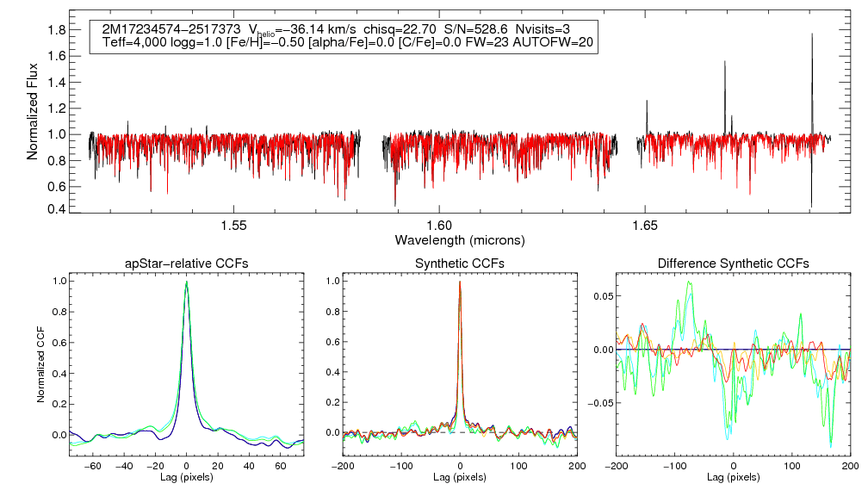Click the tallest emission spike in the flux spectrum
This screenshot has height=496, width=868.
pos(811,36)
